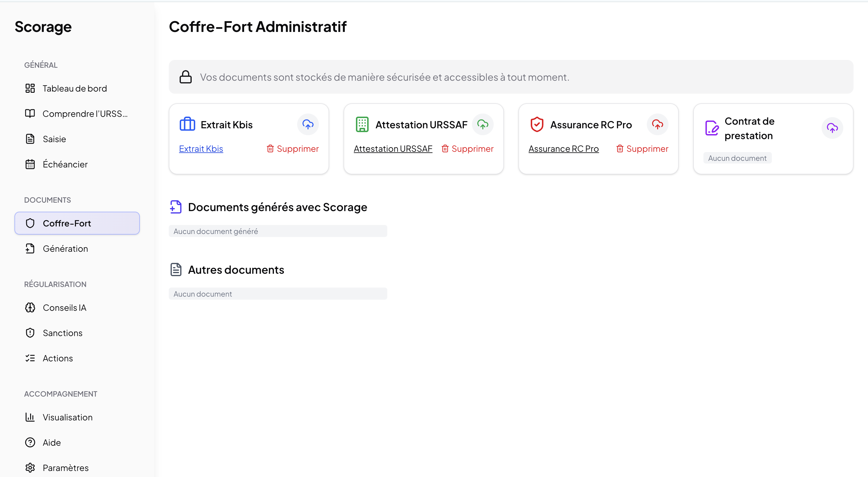Click the Scorage logo title
This screenshot has width=868, height=477.
tap(43, 26)
